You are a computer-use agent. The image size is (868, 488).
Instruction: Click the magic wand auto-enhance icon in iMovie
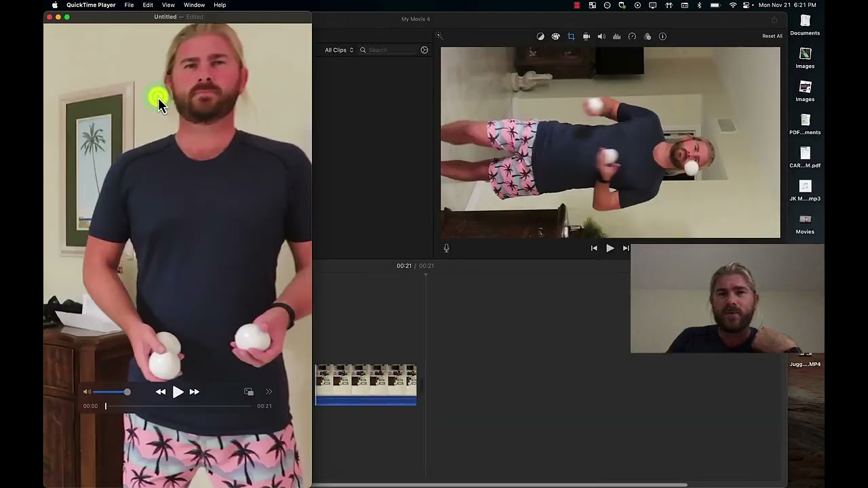coord(439,36)
